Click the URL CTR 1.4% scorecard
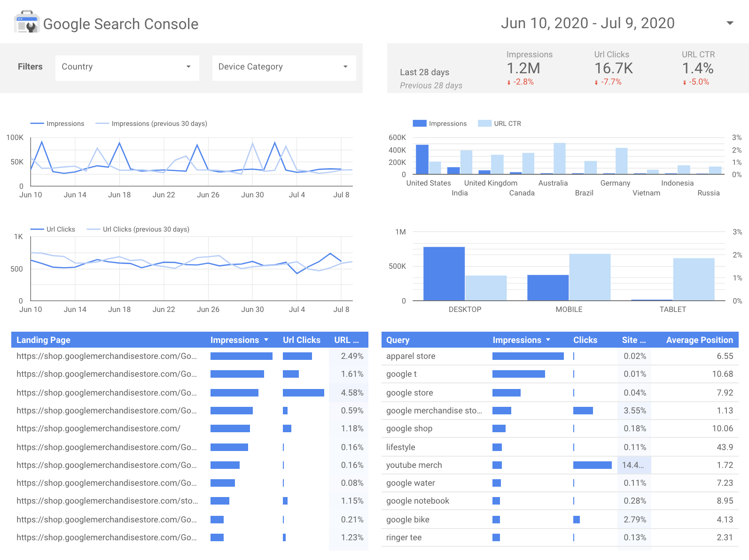The height and width of the screenshot is (560, 749). (698, 68)
